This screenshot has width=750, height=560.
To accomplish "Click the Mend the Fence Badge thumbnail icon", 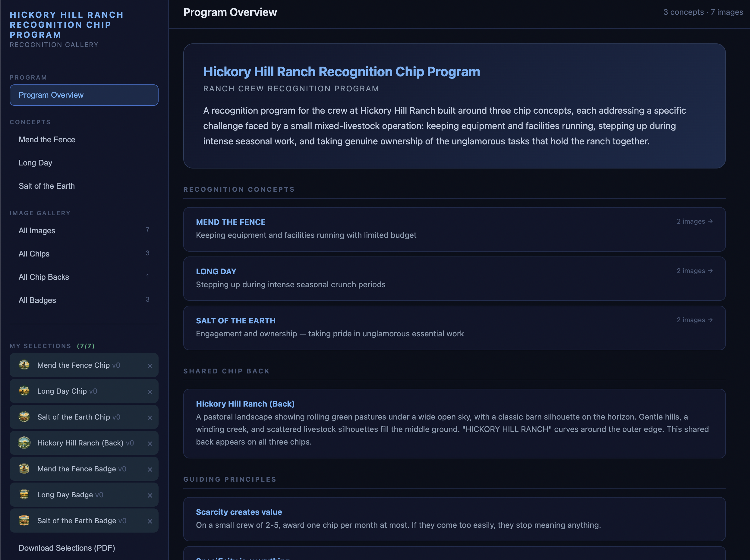I will click(24, 468).
